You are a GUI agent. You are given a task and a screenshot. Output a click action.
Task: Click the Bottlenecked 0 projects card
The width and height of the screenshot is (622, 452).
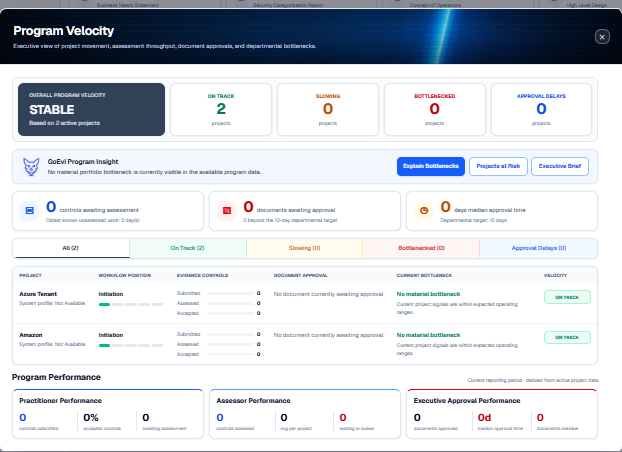pos(435,110)
